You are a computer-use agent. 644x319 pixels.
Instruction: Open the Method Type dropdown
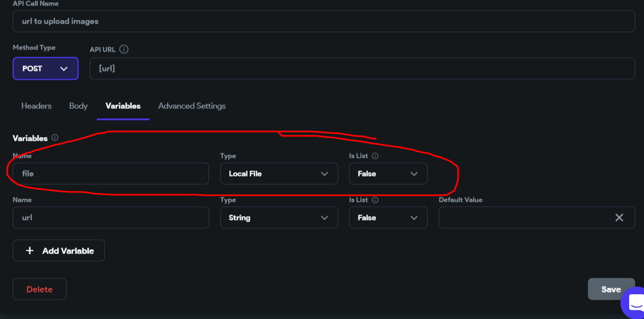tap(45, 68)
